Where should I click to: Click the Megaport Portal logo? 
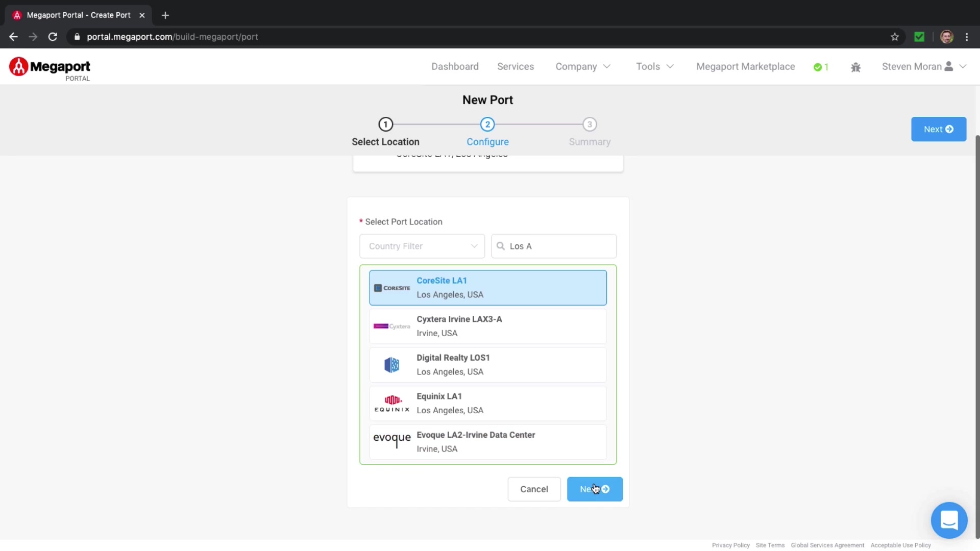coord(50,69)
